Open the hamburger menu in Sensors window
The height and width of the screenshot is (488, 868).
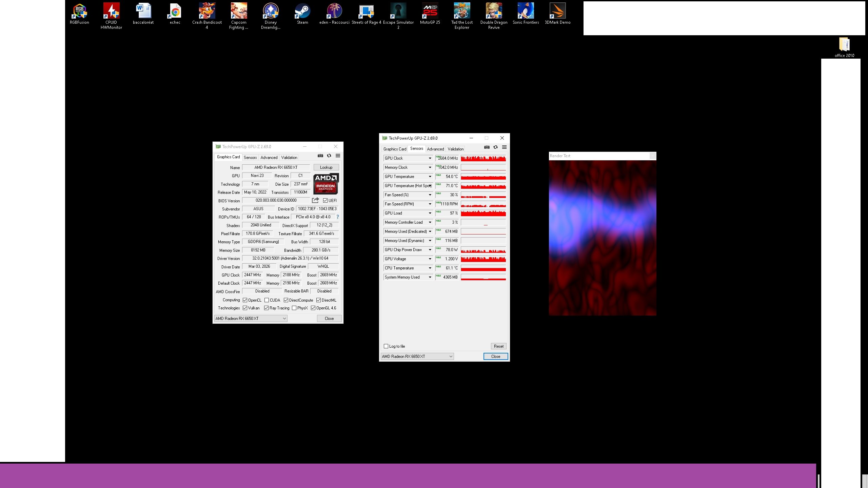(504, 147)
